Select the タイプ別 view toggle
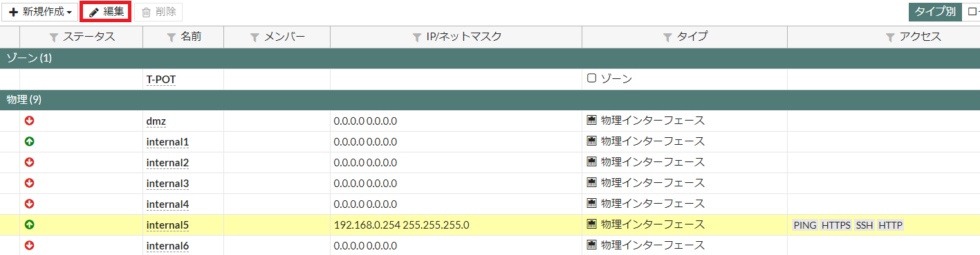 935,12
